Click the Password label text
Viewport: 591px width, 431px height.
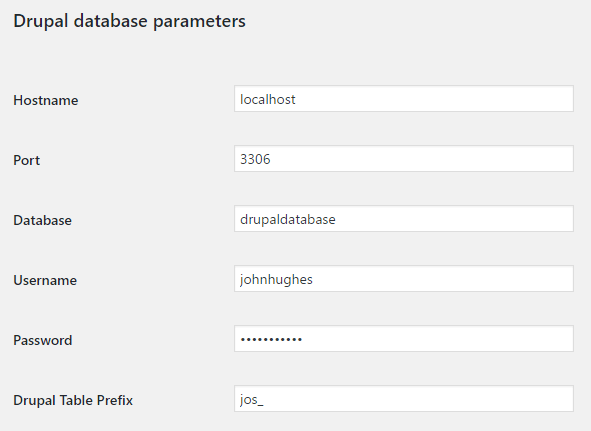(43, 340)
